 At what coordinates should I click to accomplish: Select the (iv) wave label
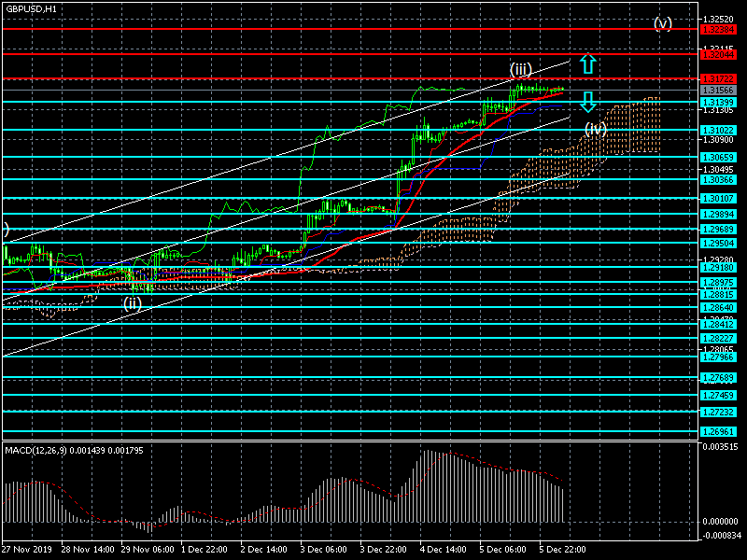click(596, 129)
